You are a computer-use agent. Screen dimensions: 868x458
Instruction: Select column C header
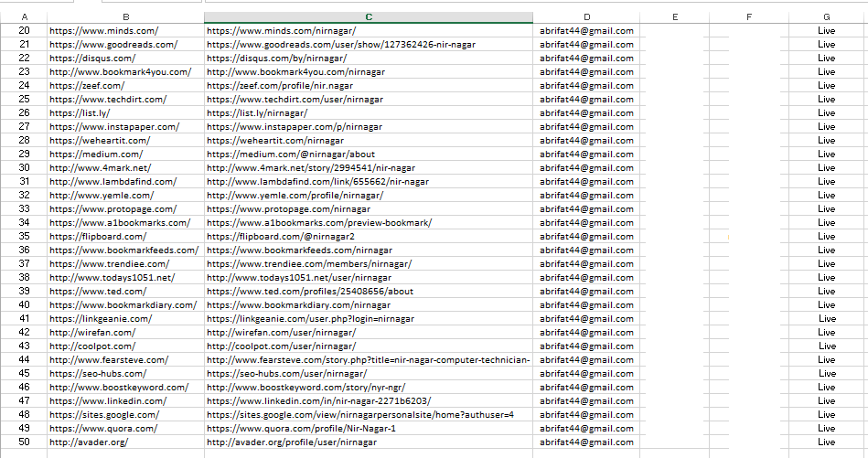coord(368,16)
